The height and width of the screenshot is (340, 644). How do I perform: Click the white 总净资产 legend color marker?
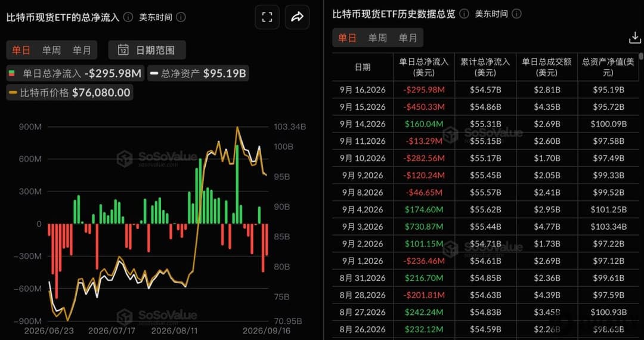[154, 74]
